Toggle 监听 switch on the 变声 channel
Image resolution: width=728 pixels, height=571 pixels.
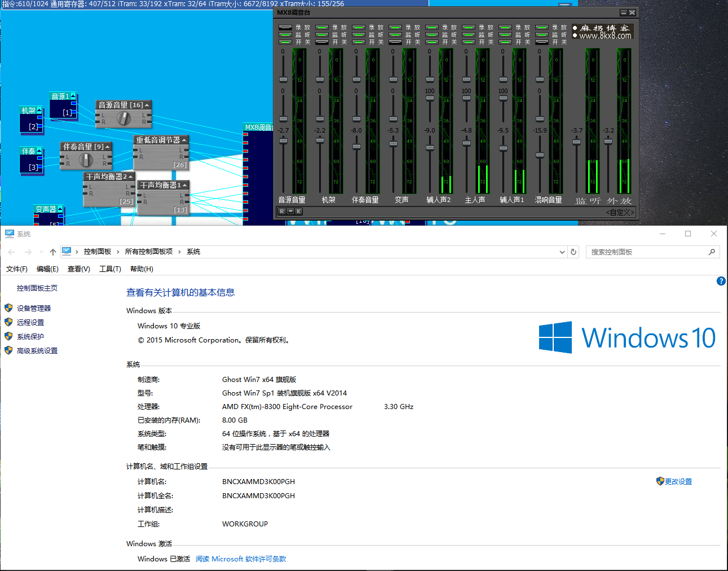pos(395,34)
